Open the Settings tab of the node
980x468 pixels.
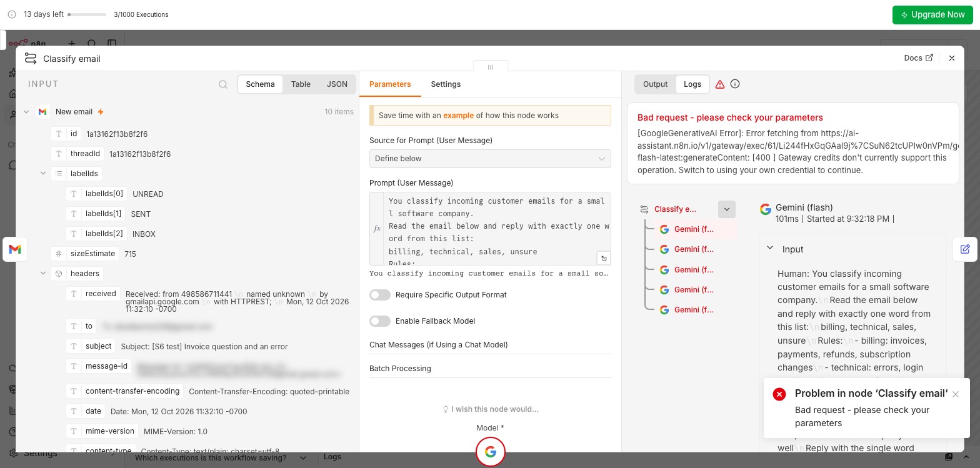[446, 84]
